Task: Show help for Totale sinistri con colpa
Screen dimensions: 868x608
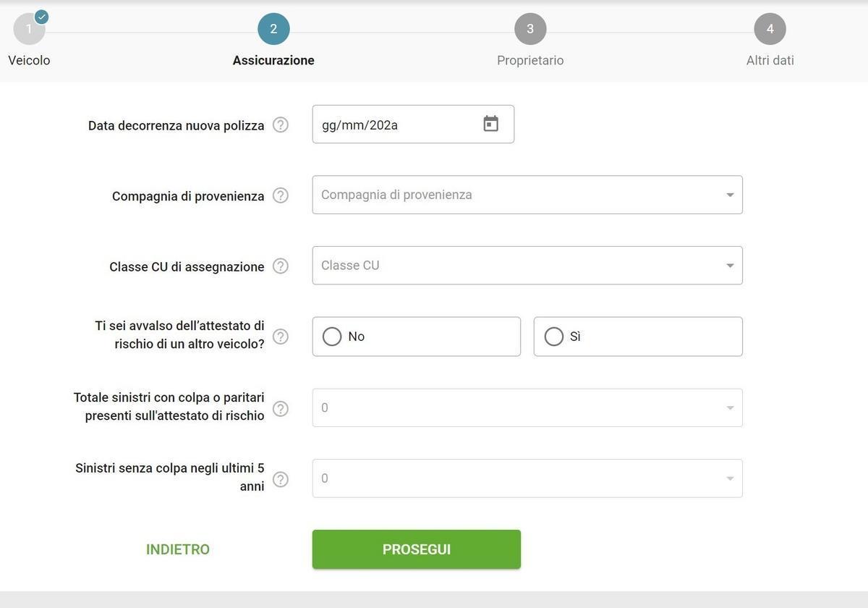Action: pyautogui.click(x=281, y=409)
